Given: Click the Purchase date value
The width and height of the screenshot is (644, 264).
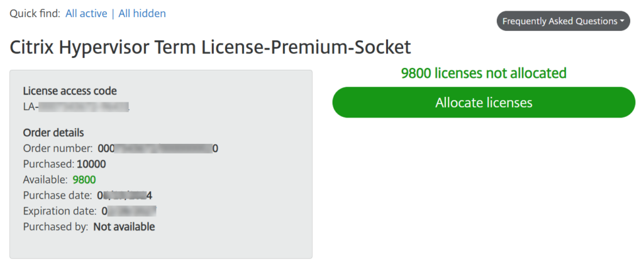Looking at the screenshot, I should tap(125, 195).
